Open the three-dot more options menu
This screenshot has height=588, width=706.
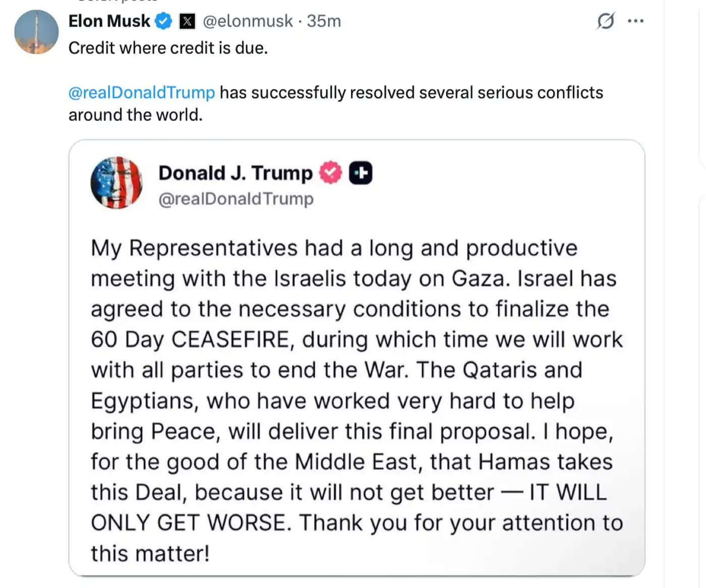pos(635,21)
